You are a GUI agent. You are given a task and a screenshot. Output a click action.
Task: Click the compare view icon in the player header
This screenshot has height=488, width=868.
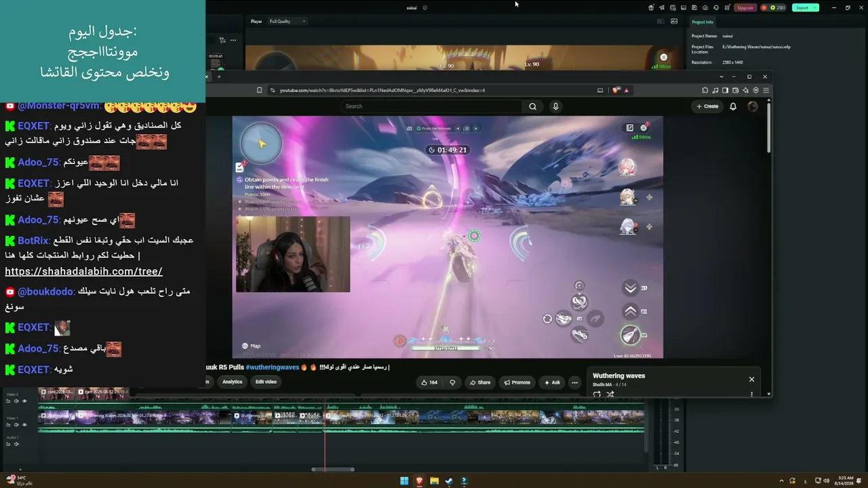point(660,21)
